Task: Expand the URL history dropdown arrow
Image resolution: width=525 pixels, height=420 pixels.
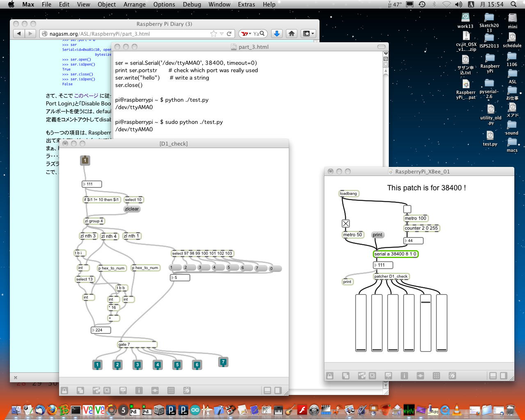Action: [221, 34]
